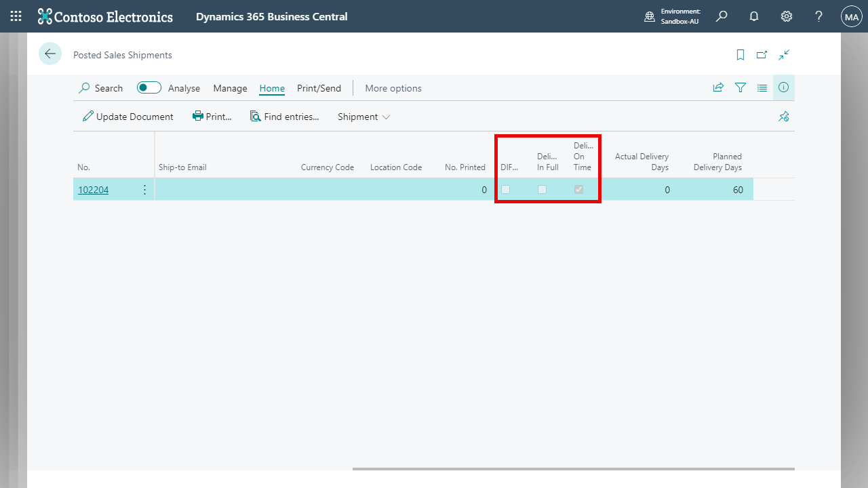Screen dimensions: 868x488
Task: Open row options for shipment 102204
Action: [144, 190]
